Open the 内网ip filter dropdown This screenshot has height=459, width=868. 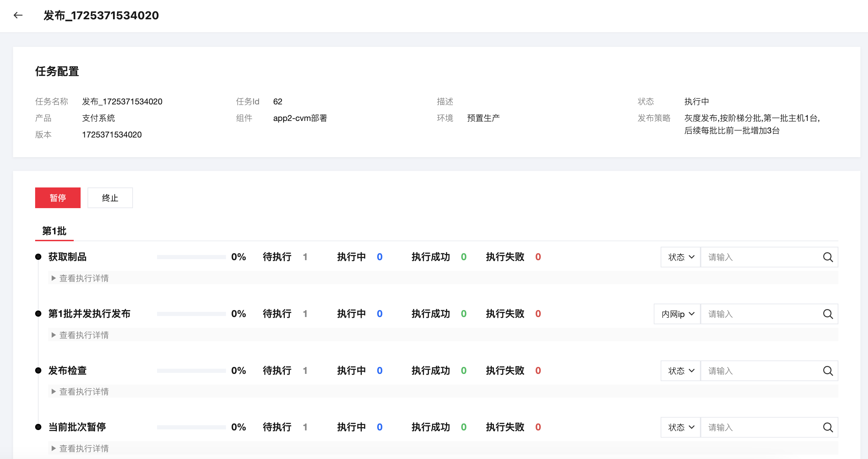(x=677, y=314)
